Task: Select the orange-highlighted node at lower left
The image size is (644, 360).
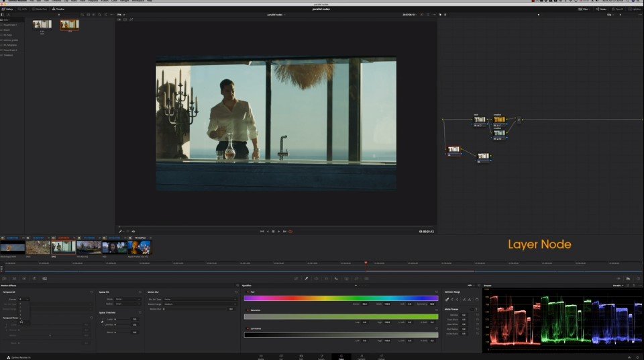Action: (x=453, y=150)
